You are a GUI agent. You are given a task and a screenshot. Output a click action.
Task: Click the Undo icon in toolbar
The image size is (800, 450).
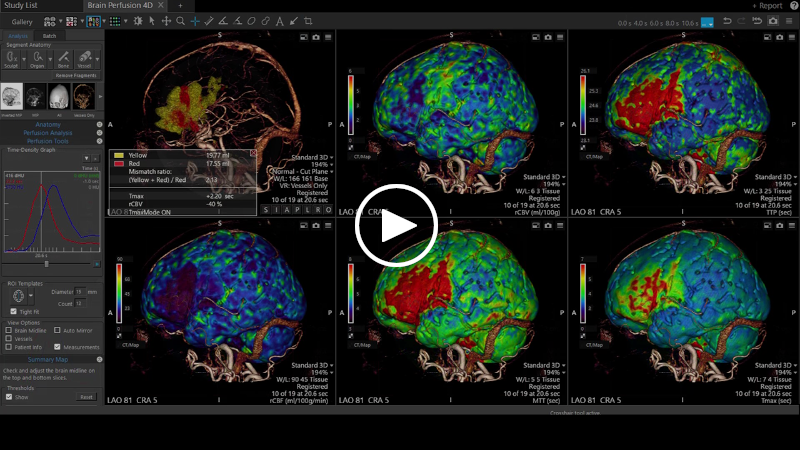pos(727,21)
